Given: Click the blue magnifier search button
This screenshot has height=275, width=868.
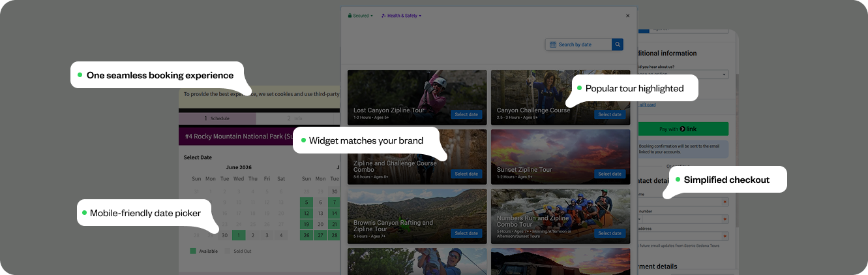Looking at the screenshot, I should click(618, 44).
